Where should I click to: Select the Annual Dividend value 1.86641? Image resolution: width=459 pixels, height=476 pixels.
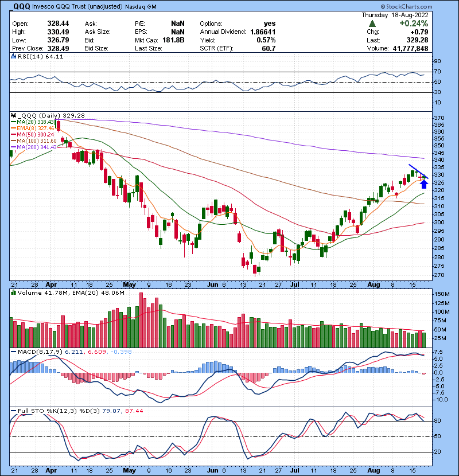click(263, 32)
